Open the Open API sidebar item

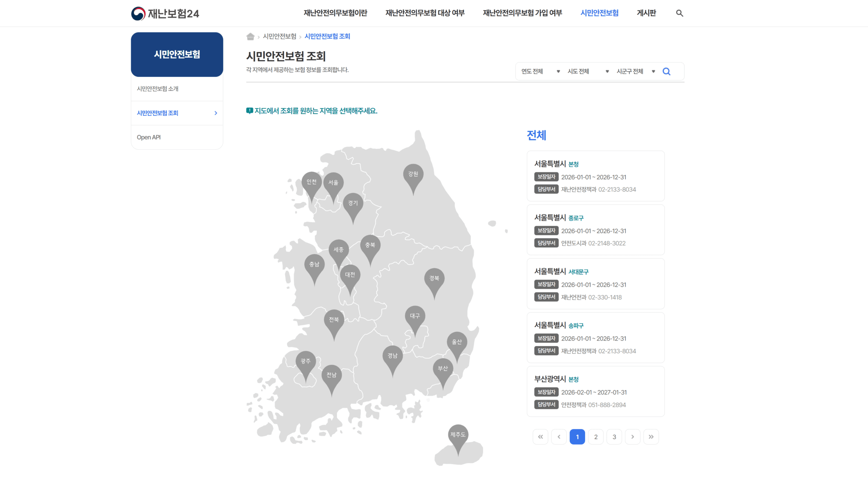click(x=177, y=138)
